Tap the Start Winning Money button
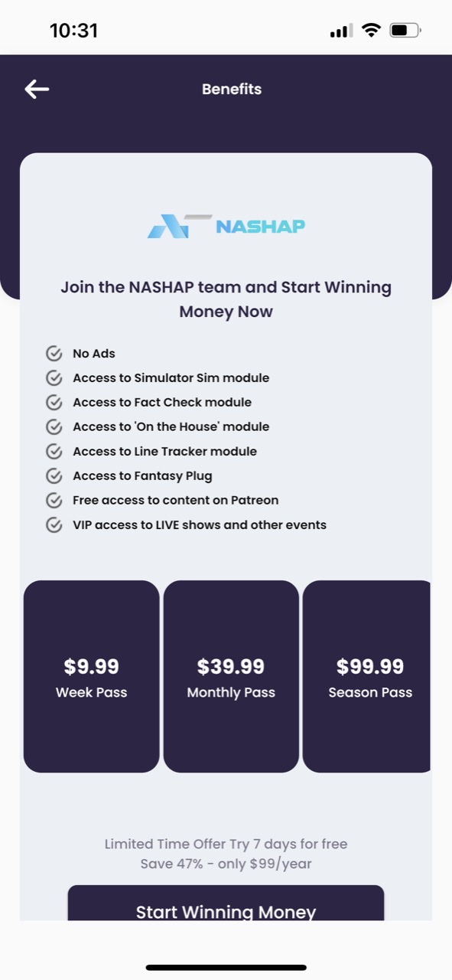This screenshot has height=980, width=452. tap(226, 903)
